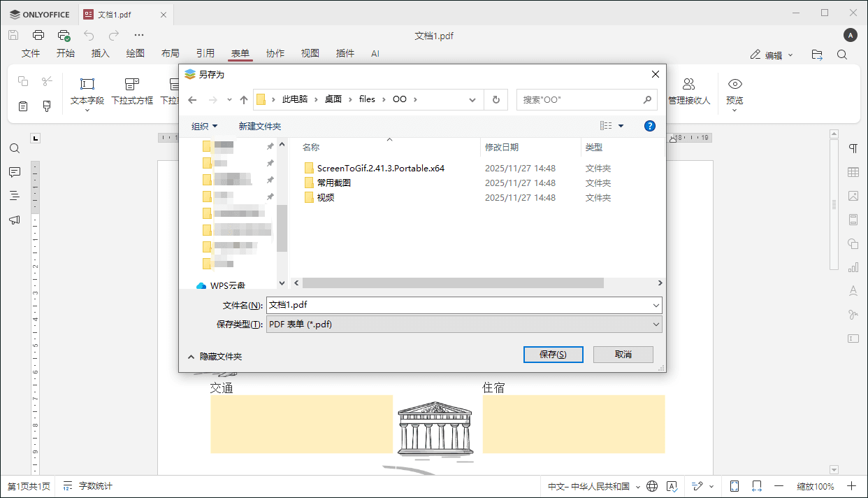
Task: Toggle nonprinting characters in right sidebar
Action: pos(853,148)
